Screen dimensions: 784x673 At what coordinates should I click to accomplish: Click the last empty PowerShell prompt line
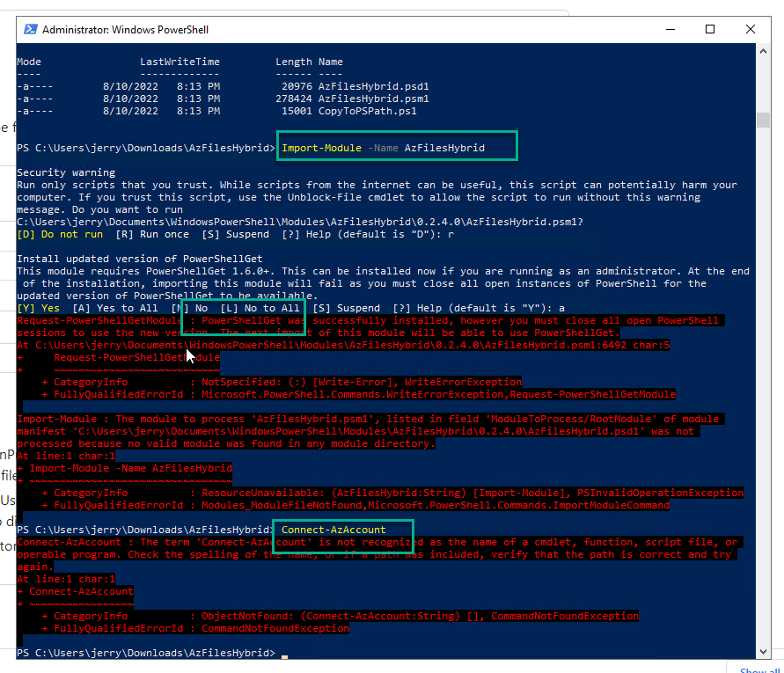(x=152, y=653)
